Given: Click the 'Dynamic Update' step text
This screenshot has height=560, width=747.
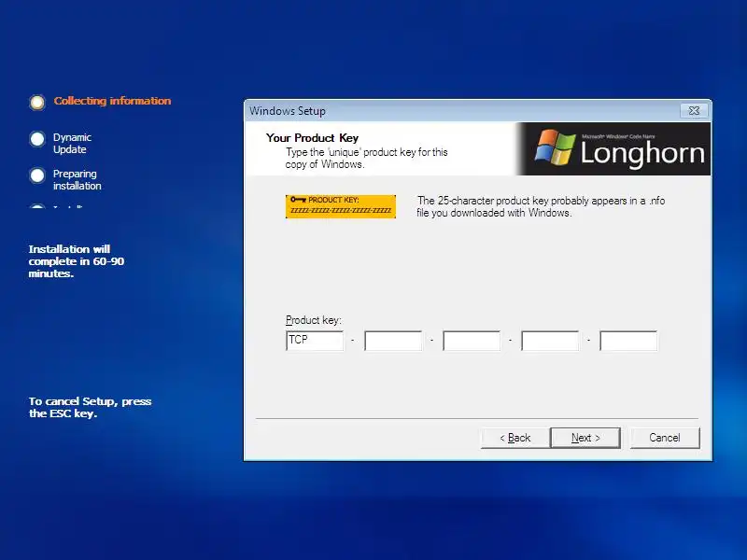Looking at the screenshot, I should (72, 144).
